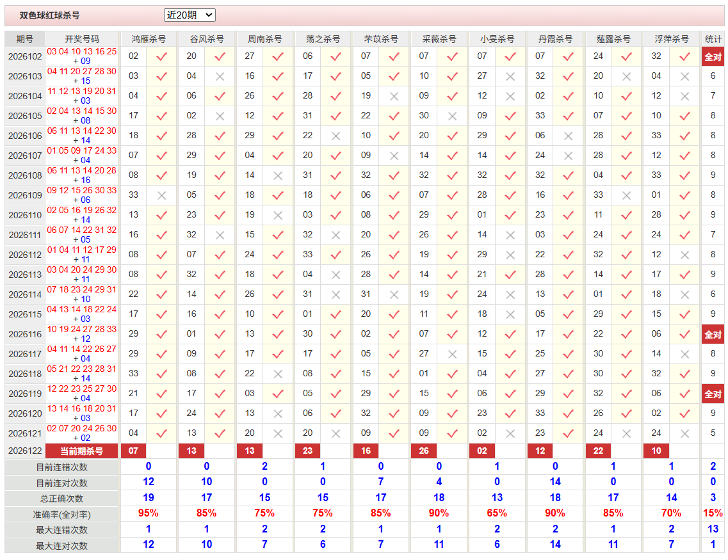The width and height of the screenshot is (728, 560).
Task: Click the 双色球红球杀号 page title
Action: 50,15
